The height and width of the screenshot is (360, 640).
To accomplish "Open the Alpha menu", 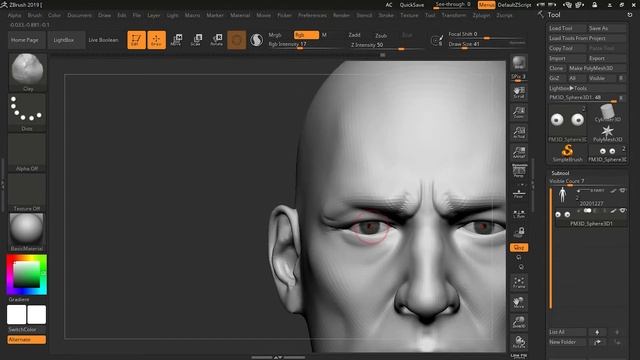I will (15, 15).
